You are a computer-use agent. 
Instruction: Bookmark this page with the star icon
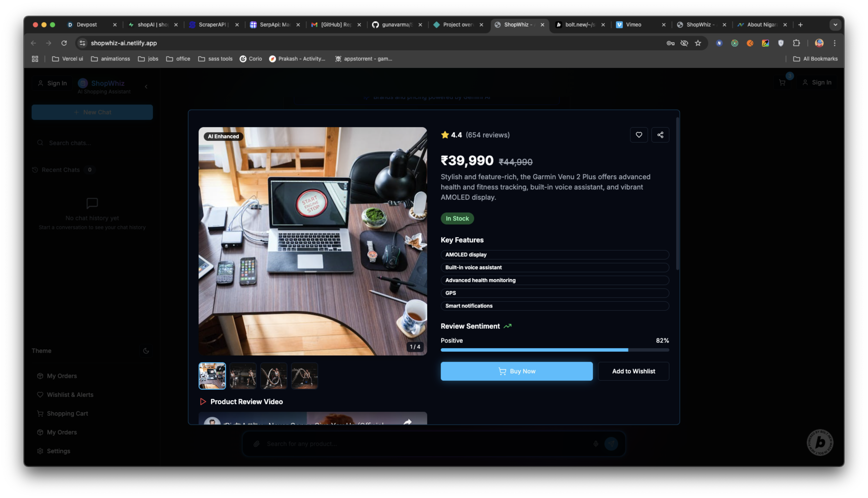tap(698, 43)
